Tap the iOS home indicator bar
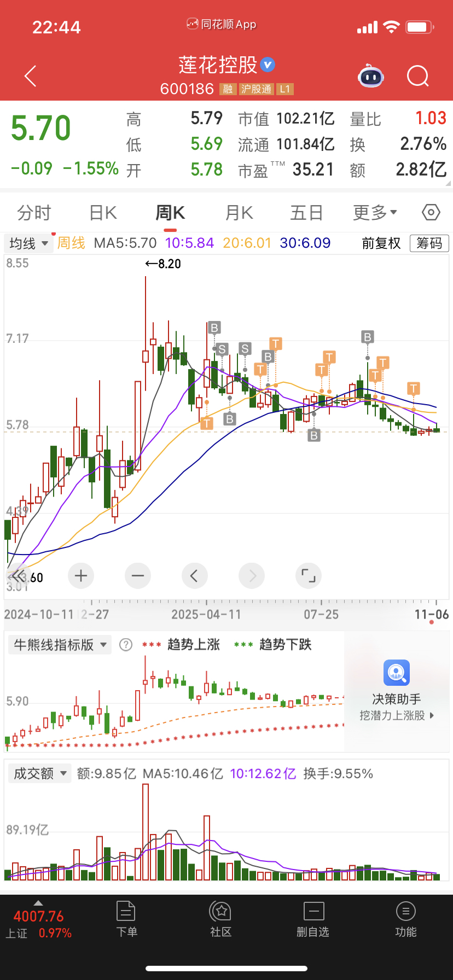Image resolution: width=453 pixels, height=980 pixels. (x=226, y=969)
